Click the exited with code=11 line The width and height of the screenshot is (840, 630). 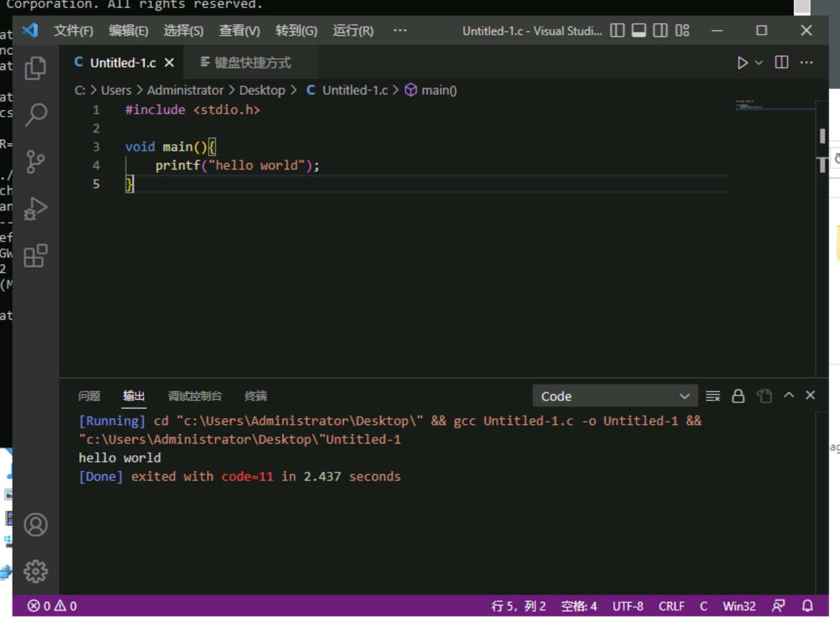click(x=240, y=477)
